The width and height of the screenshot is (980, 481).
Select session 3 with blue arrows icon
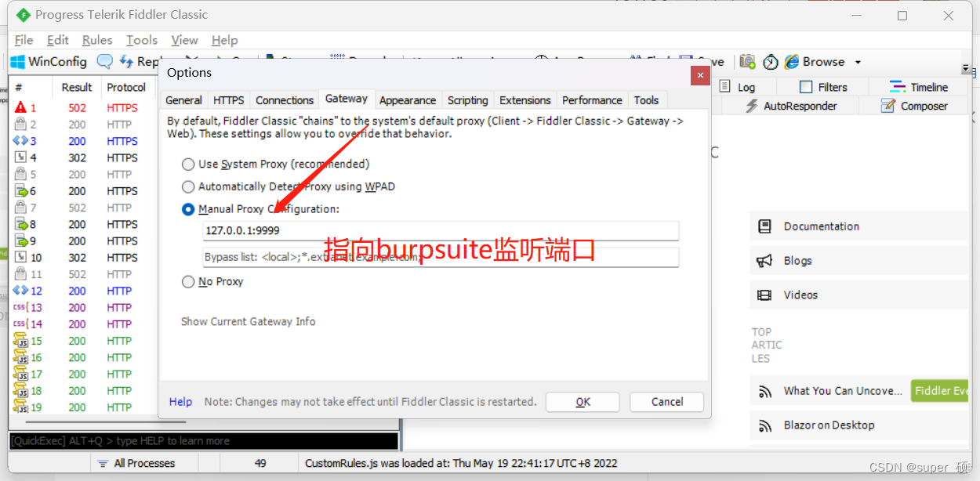pyautogui.click(x=83, y=142)
